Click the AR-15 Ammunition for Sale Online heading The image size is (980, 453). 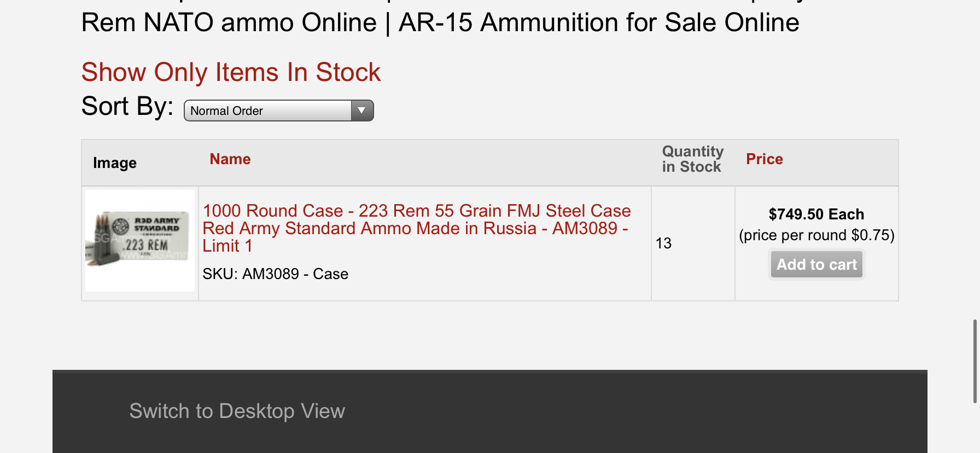click(x=599, y=23)
